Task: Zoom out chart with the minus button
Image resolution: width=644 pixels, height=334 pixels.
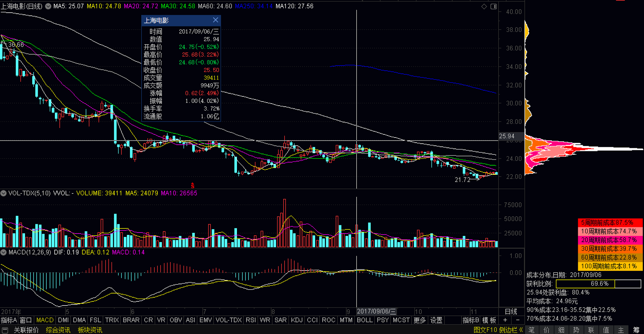Action: (518, 320)
